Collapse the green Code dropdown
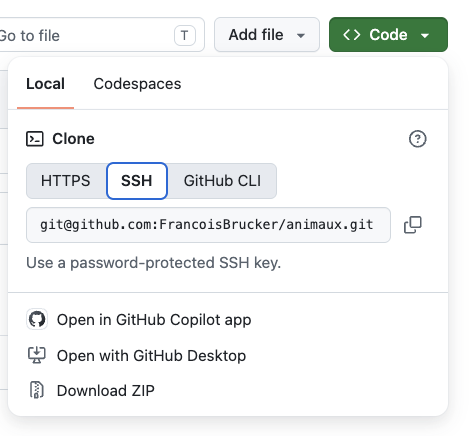Image resolution: width=472 pixels, height=436 pixels. tap(388, 35)
